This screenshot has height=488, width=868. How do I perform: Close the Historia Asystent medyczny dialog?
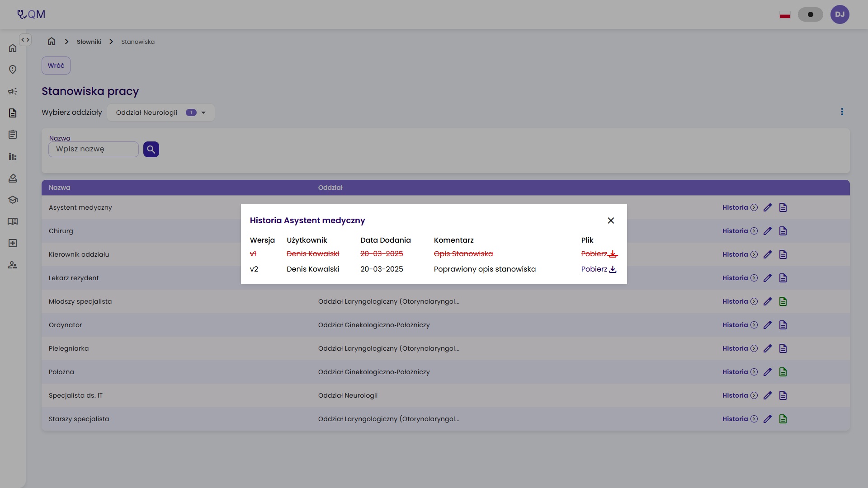click(611, 221)
